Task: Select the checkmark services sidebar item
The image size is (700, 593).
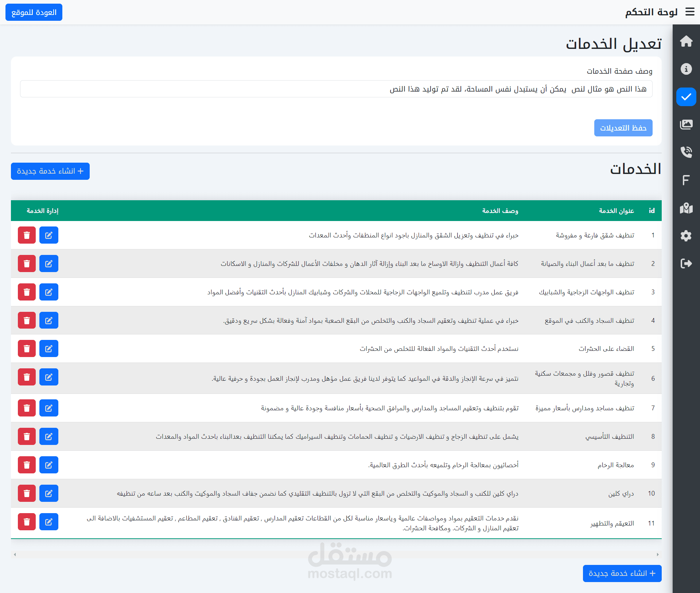Action: click(686, 97)
